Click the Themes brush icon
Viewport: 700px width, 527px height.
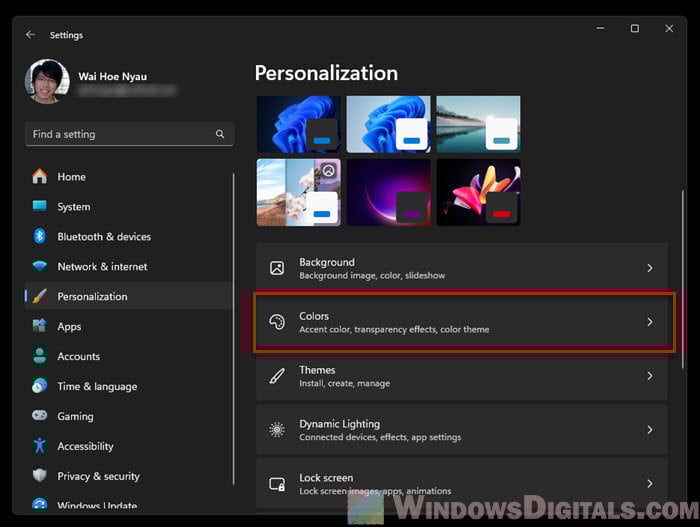tap(277, 376)
